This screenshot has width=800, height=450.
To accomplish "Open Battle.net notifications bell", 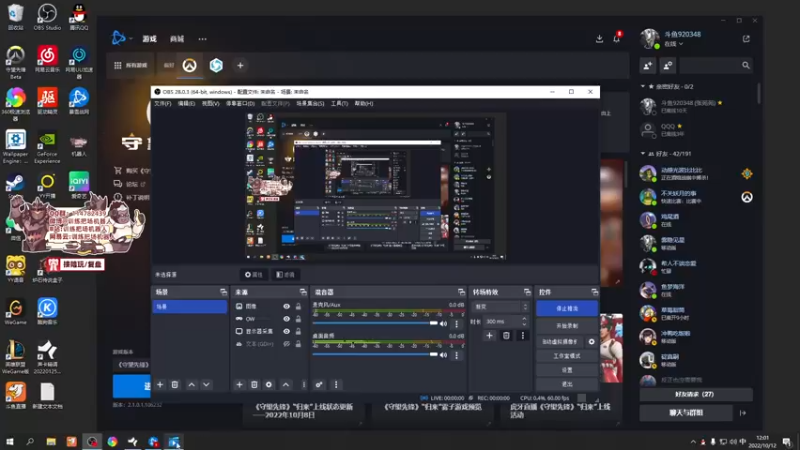I will point(616,39).
